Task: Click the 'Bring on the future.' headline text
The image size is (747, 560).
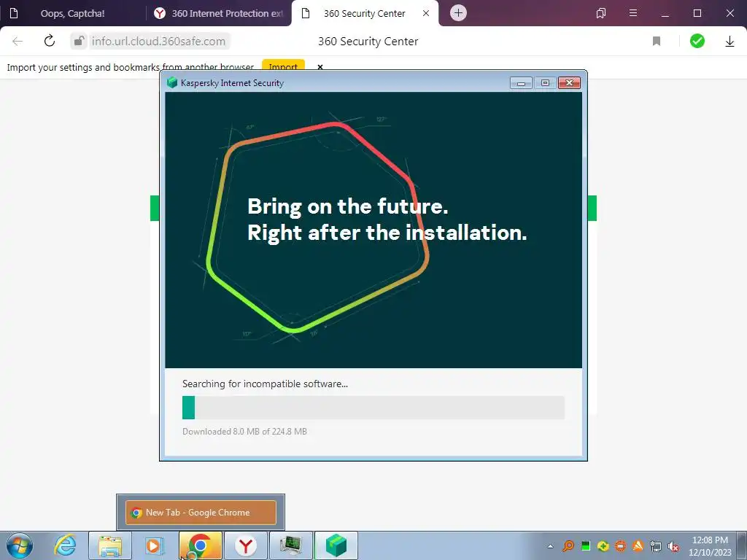Action: [x=348, y=206]
